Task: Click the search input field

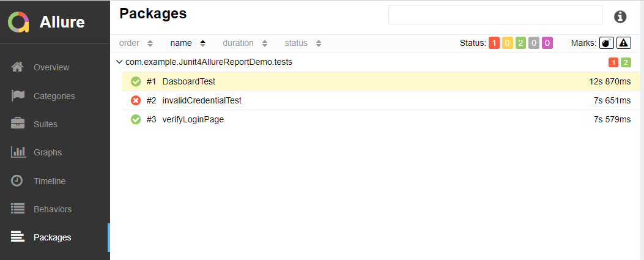Action: 495,15
